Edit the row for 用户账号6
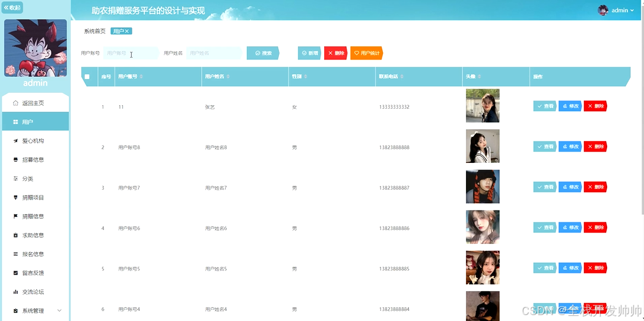The image size is (644, 321). 570,227
